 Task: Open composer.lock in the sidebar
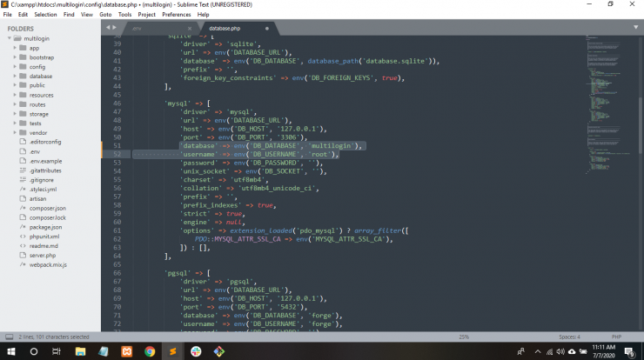click(48, 217)
